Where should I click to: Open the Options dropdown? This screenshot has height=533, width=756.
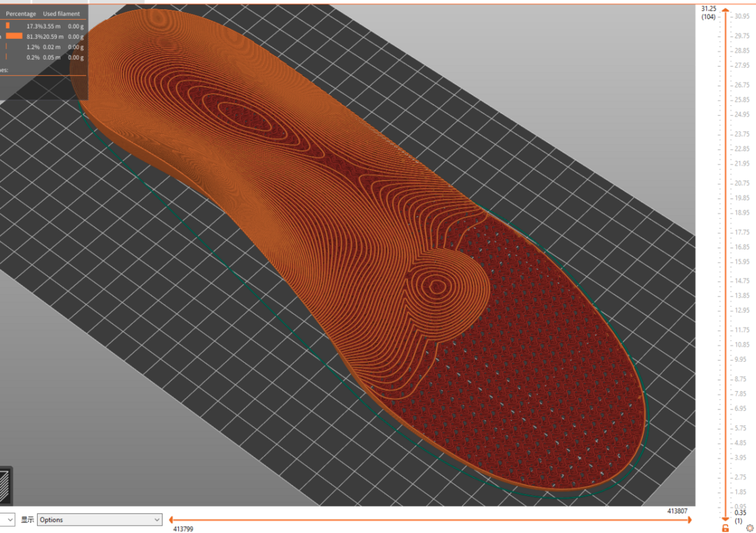point(100,520)
